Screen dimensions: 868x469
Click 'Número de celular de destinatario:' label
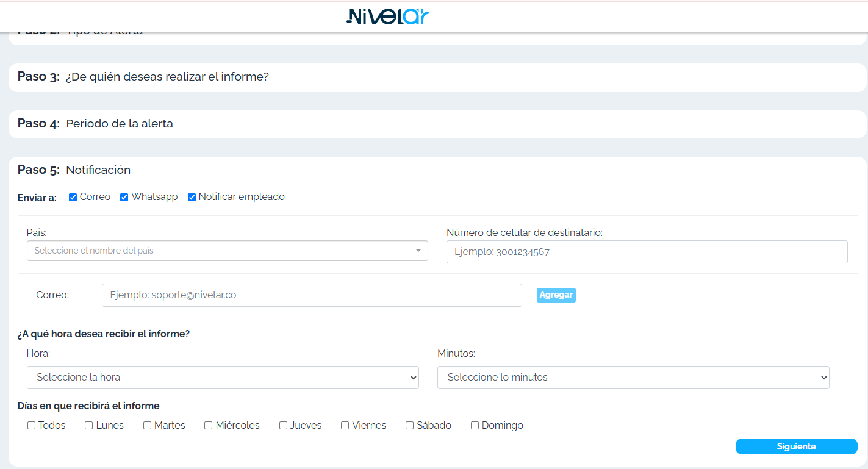click(x=525, y=232)
